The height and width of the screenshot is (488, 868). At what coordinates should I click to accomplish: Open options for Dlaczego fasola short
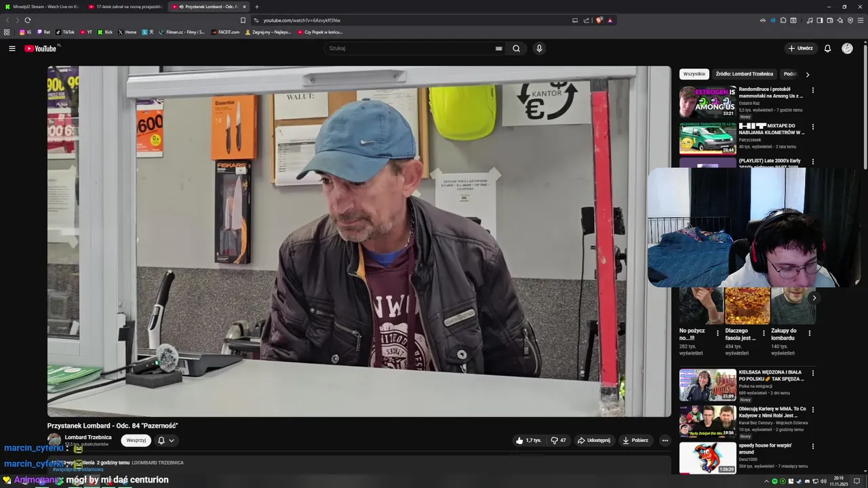tap(764, 333)
